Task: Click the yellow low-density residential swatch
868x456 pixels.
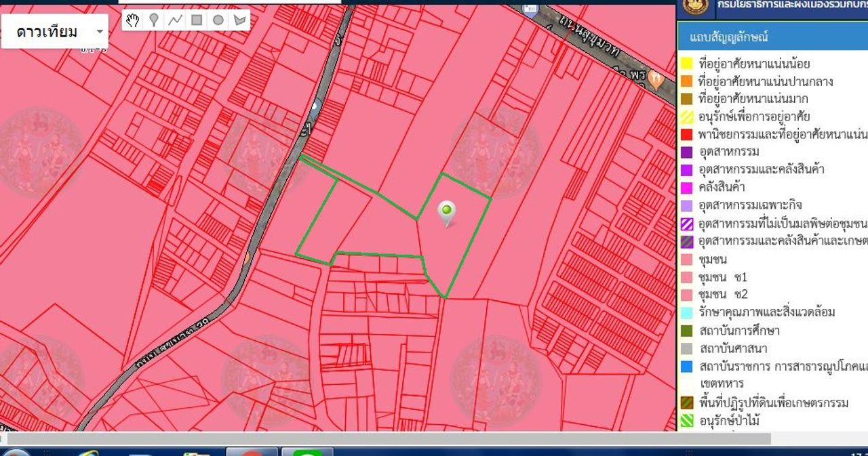Action: (x=687, y=64)
